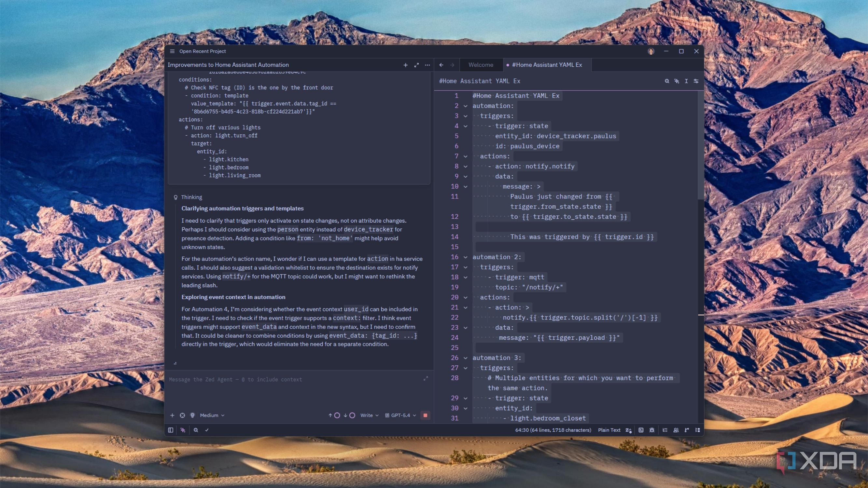Open the agent panel more options menu

point(427,65)
